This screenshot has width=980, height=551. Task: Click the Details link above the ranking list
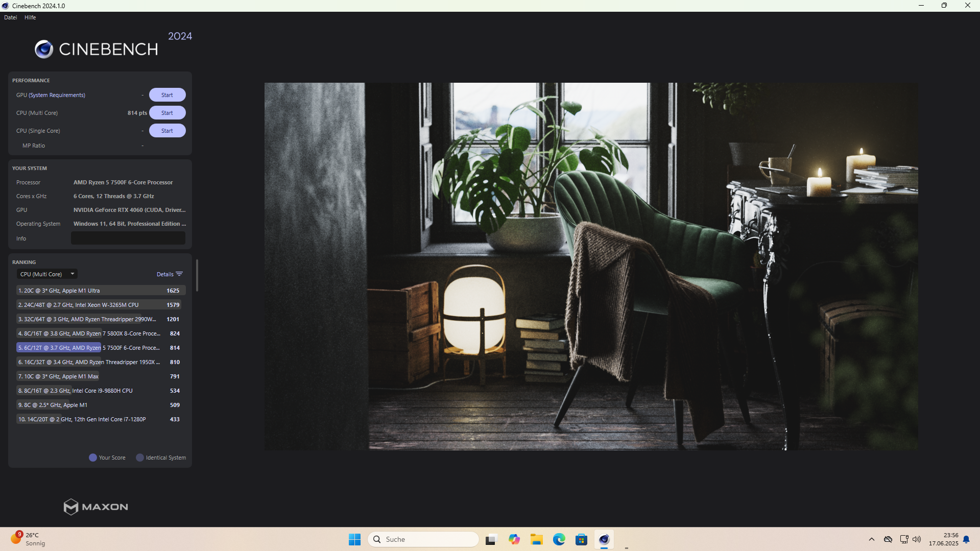[x=164, y=274]
